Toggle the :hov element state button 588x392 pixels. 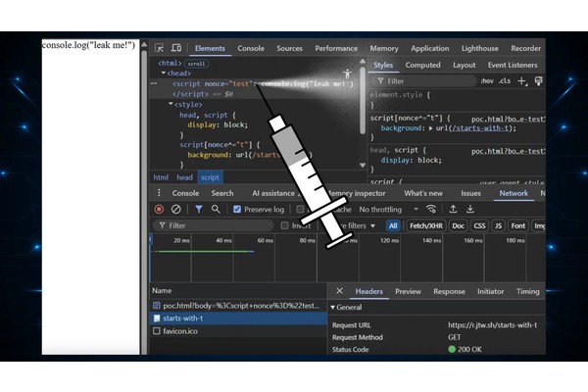[487, 81]
